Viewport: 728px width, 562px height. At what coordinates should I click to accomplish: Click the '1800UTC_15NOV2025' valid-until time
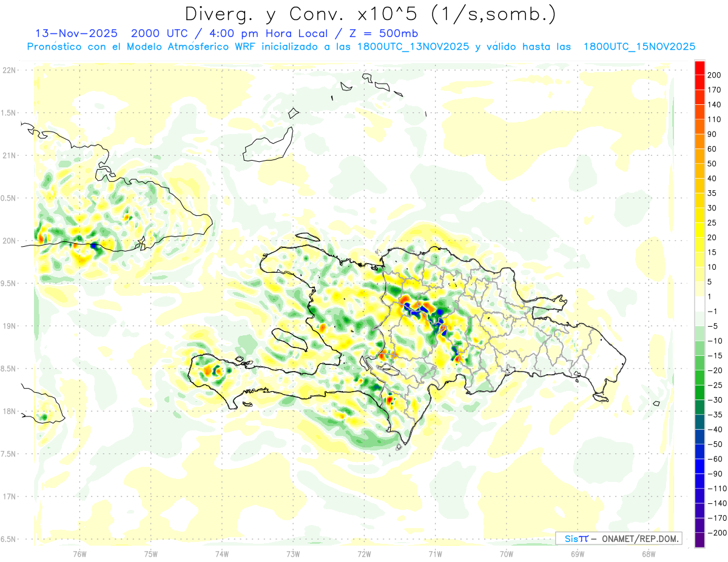pos(639,47)
